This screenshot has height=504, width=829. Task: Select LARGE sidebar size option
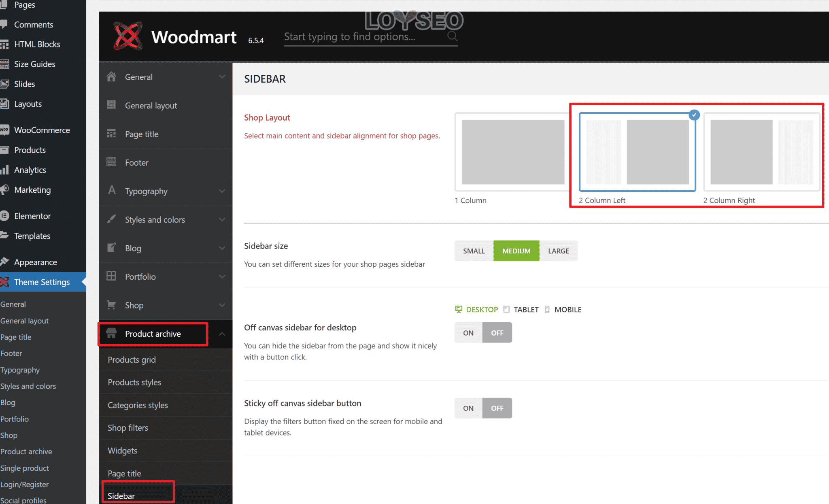(558, 251)
